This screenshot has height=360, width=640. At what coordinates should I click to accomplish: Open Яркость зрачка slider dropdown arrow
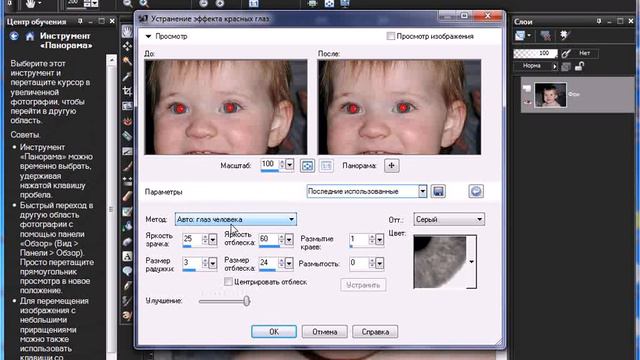213,240
